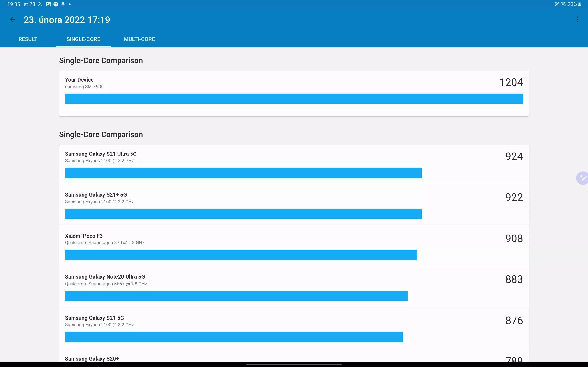Tap the Galaxy S21 Ultra 5G score bar

243,173
